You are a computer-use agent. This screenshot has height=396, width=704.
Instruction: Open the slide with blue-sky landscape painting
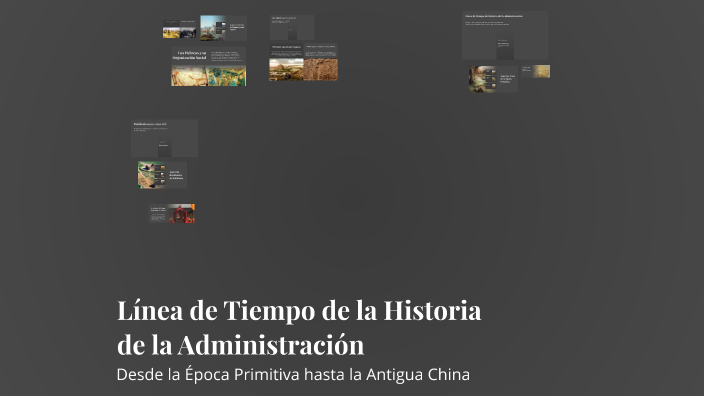click(223, 28)
